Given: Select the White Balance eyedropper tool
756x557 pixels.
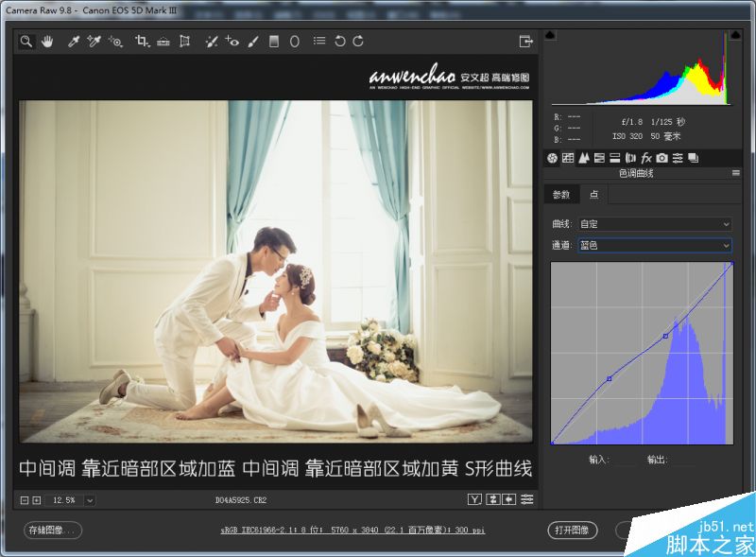Looking at the screenshot, I should [x=74, y=42].
